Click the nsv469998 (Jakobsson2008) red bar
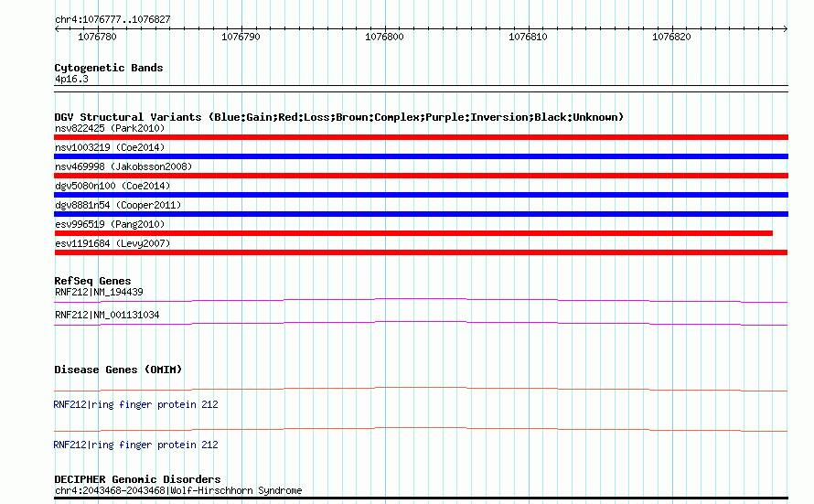The height and width of the screenshot is (504, 814). [x=421, y=176]
